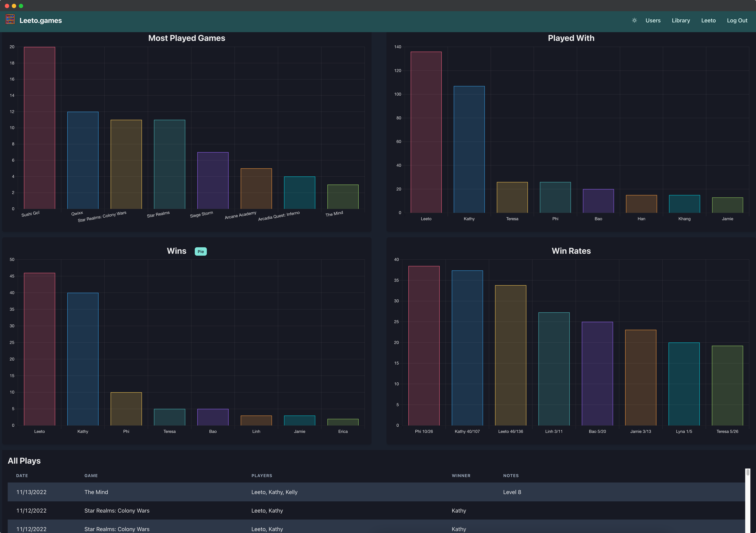Click the Kathy bar in Played With chart

469,149
